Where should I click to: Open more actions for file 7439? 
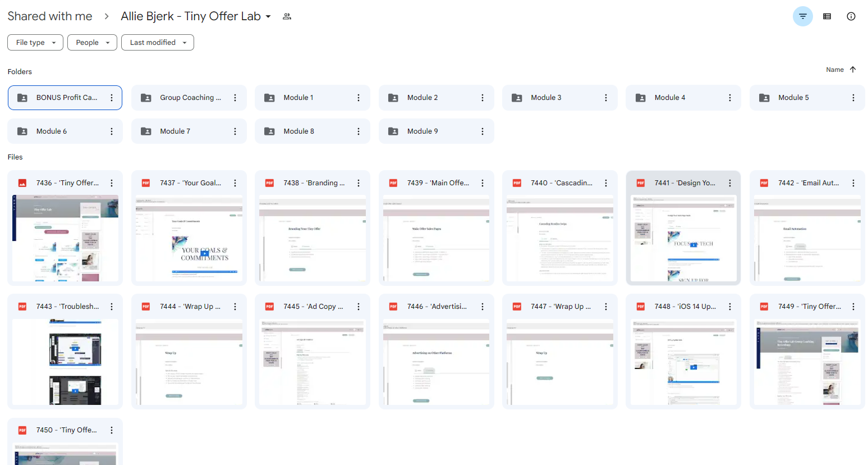point(483,183)
